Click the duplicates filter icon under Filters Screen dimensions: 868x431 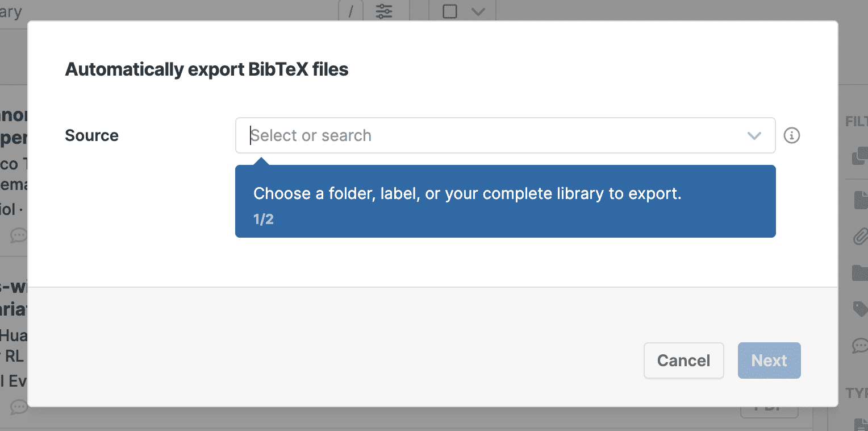click(861, 156)
